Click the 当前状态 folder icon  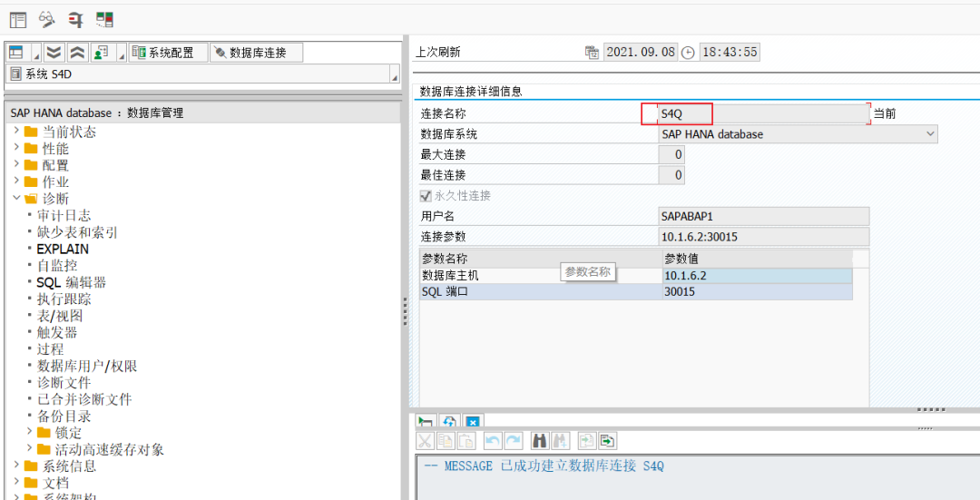[x=31, y=132]
